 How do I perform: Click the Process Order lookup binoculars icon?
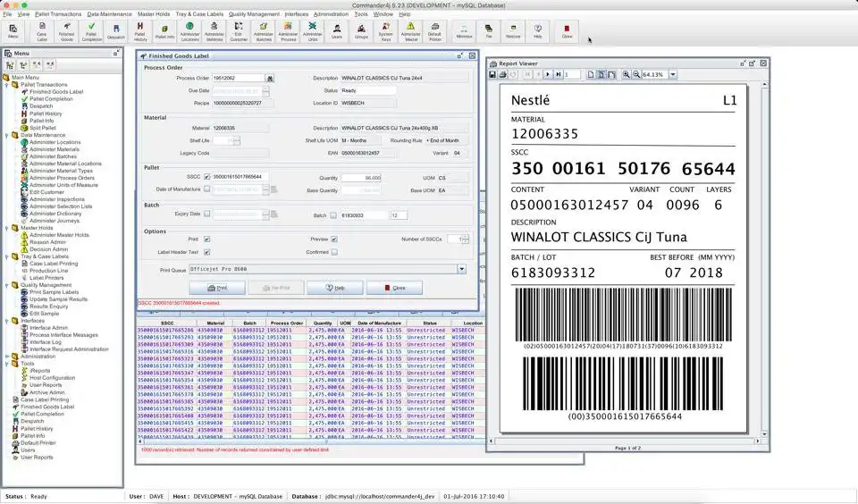point(270,79)
